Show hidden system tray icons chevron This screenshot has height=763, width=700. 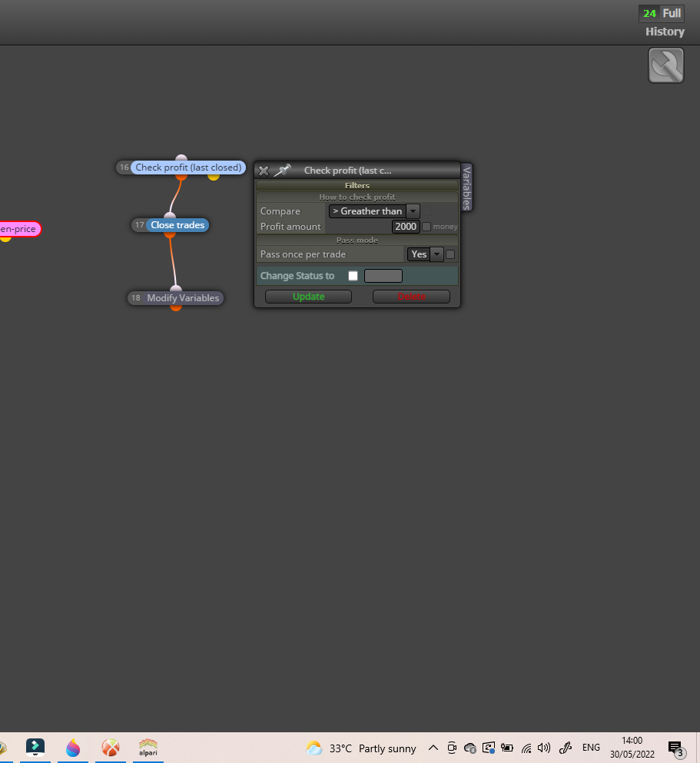433,748
